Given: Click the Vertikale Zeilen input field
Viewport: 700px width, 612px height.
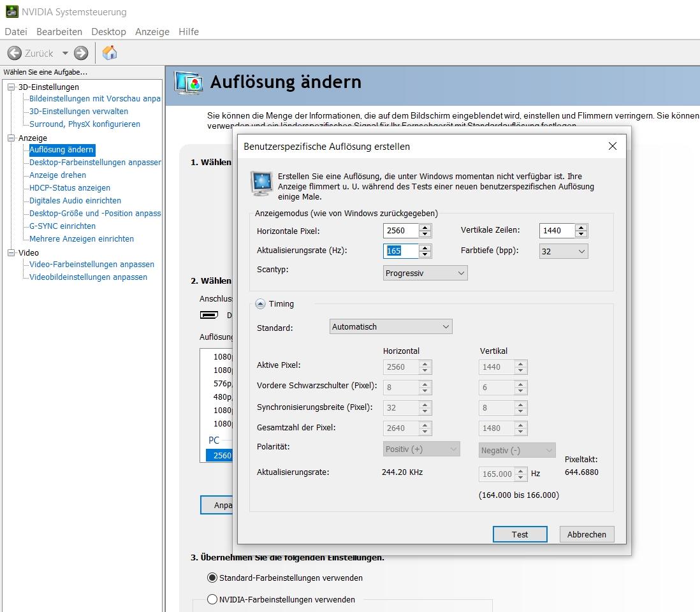Looking at the screenshot, I should (557, 231).
